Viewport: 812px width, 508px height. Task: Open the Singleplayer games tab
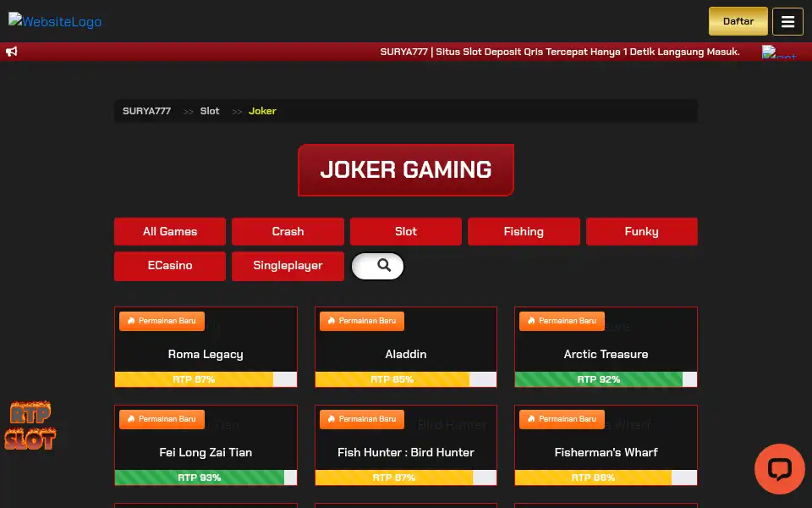click(x=288, y=266)
